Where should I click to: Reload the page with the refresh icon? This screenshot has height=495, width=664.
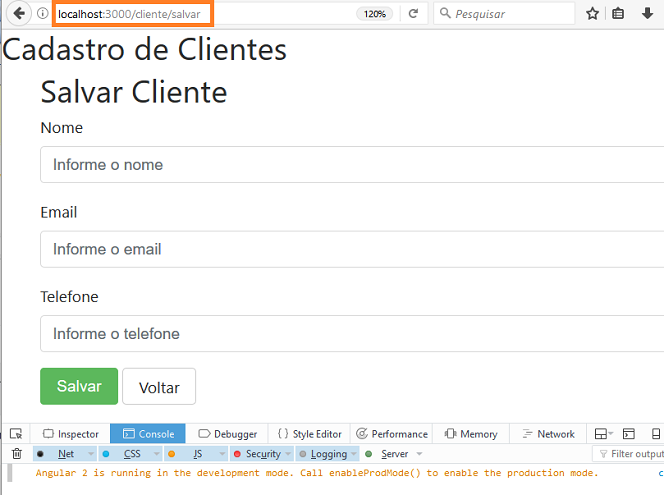(413, 14)
